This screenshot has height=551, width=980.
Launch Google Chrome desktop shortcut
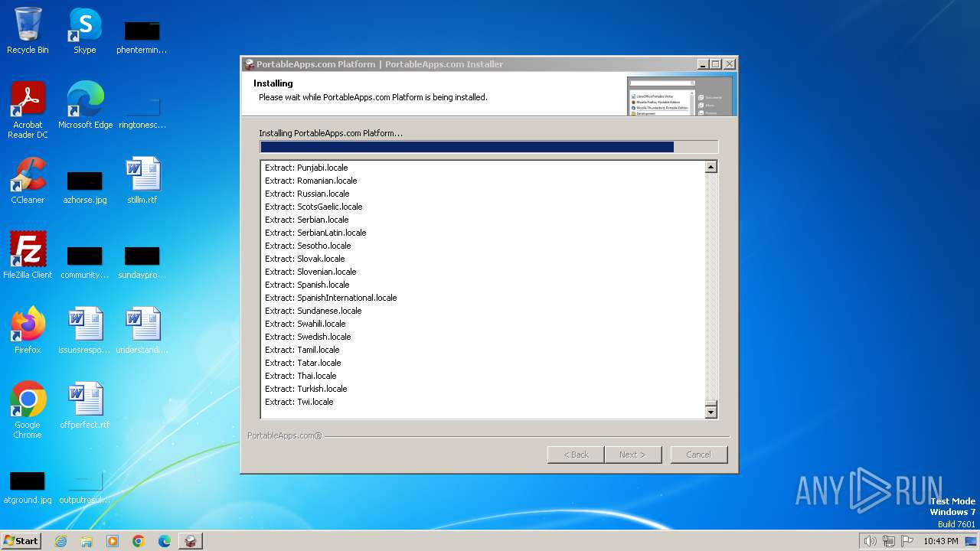28,409
